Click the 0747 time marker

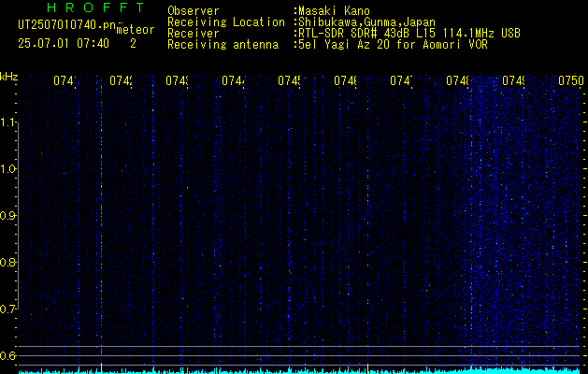pyautogui.click(x=402, y=80)
